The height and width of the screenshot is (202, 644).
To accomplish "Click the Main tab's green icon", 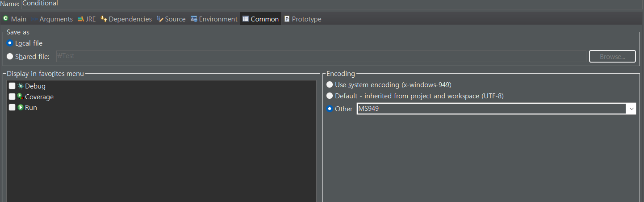I will [x=6, y=19].
